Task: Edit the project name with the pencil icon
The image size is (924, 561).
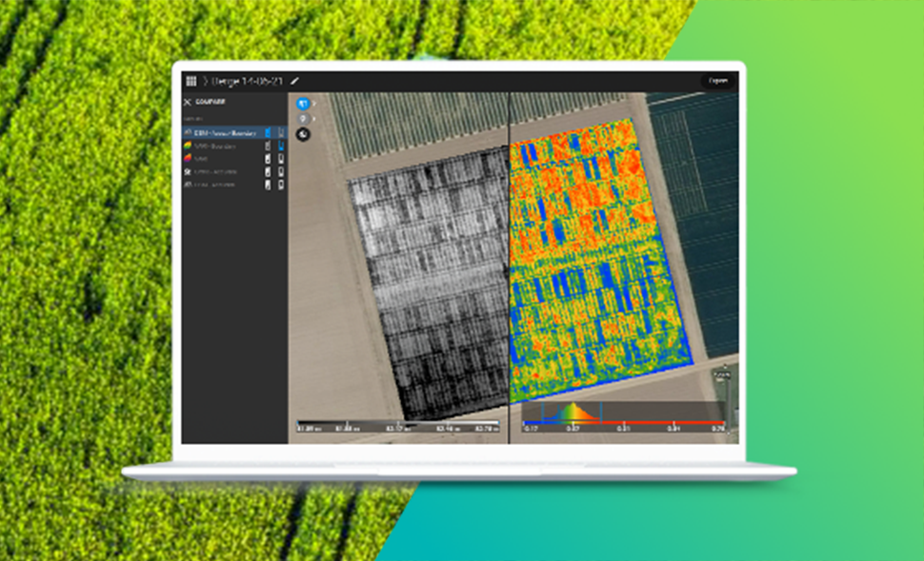Action: click(294, 81)
